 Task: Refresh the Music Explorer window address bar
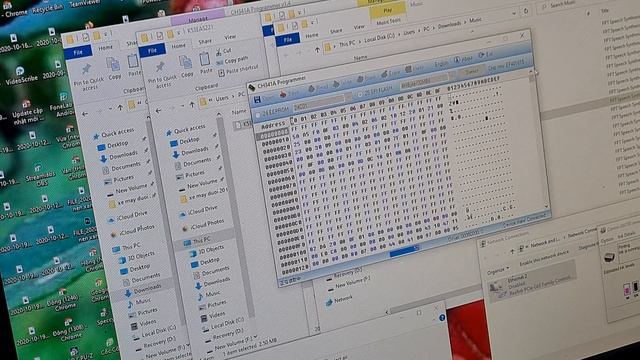pos(526,11)
